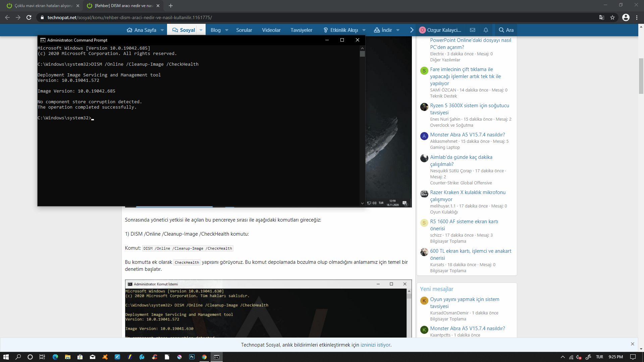Open the forum inbox envelope icon

pyautogui.click(x=472, y=30)
